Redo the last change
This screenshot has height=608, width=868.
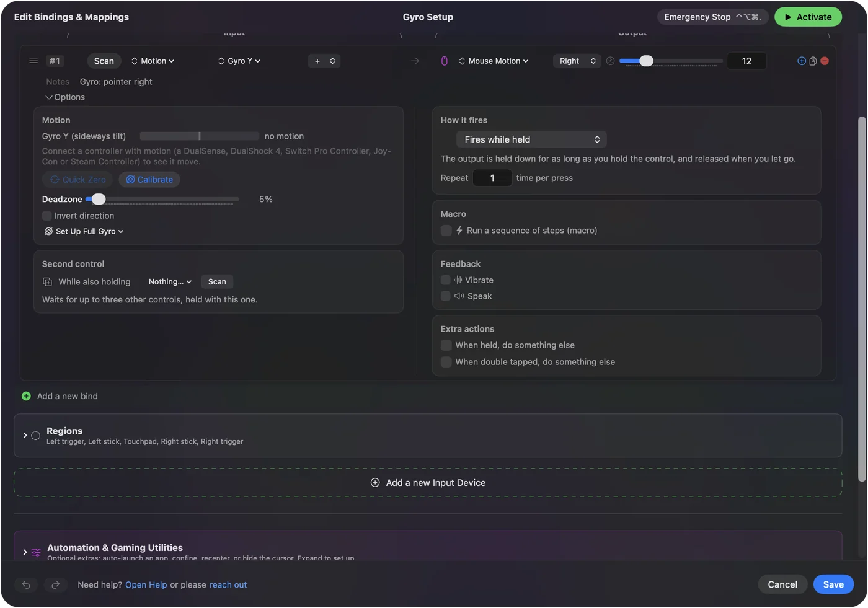[x=55, y=584]
